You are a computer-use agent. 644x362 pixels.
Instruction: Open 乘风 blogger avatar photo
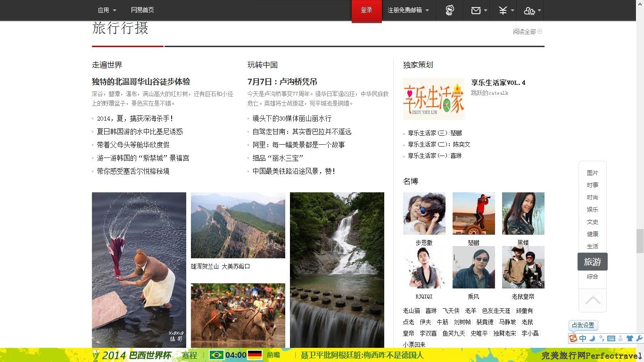coord(474,267)
